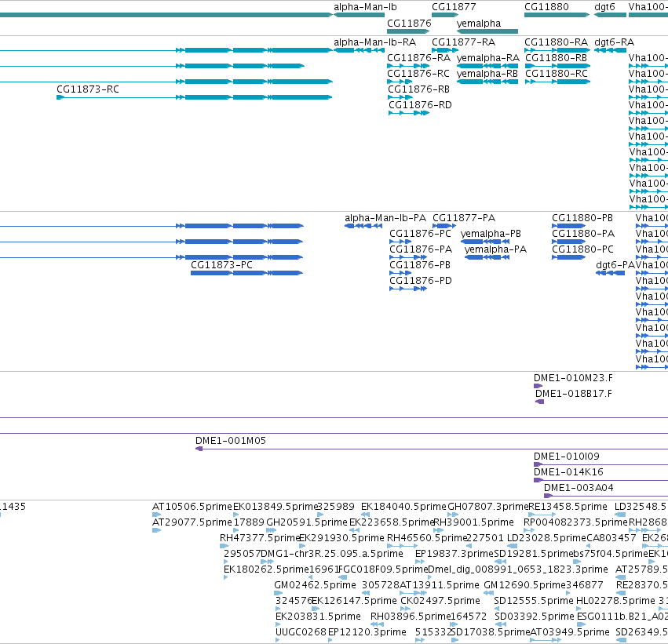Select BAC DME1-014K16
The image size is (668, 644).
tap(568, 472)
